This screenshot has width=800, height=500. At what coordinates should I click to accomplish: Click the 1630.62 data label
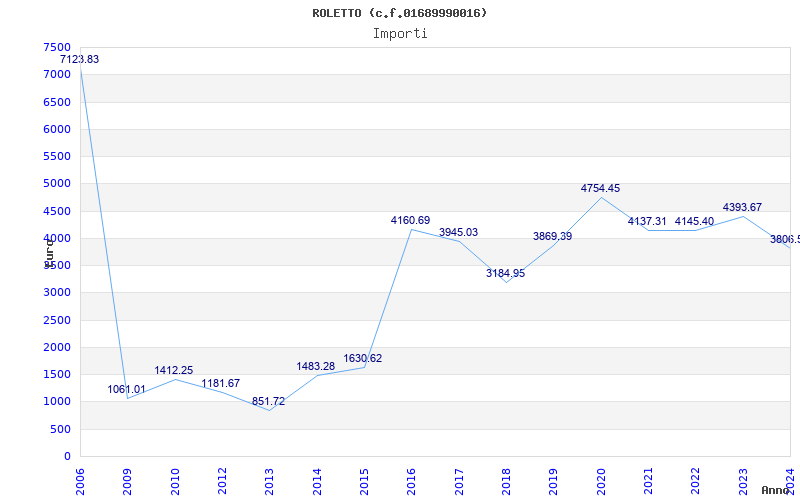(363, 358)
